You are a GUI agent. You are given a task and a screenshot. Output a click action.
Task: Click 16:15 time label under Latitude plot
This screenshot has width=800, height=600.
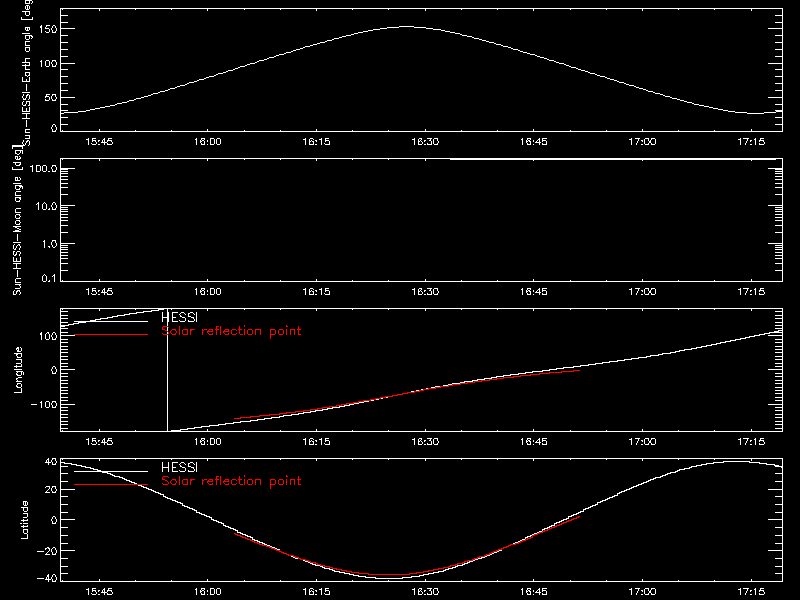[316, 592]
